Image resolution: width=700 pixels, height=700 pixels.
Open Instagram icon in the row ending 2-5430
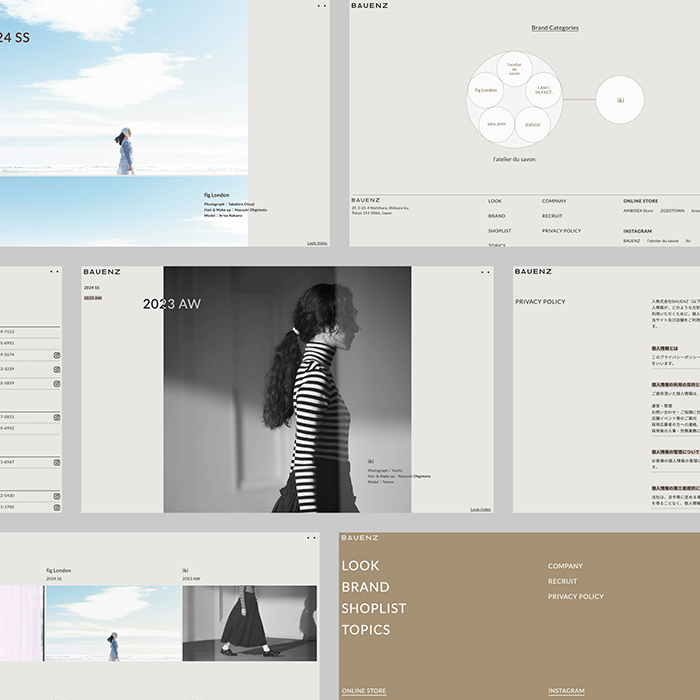pos(57,496)
